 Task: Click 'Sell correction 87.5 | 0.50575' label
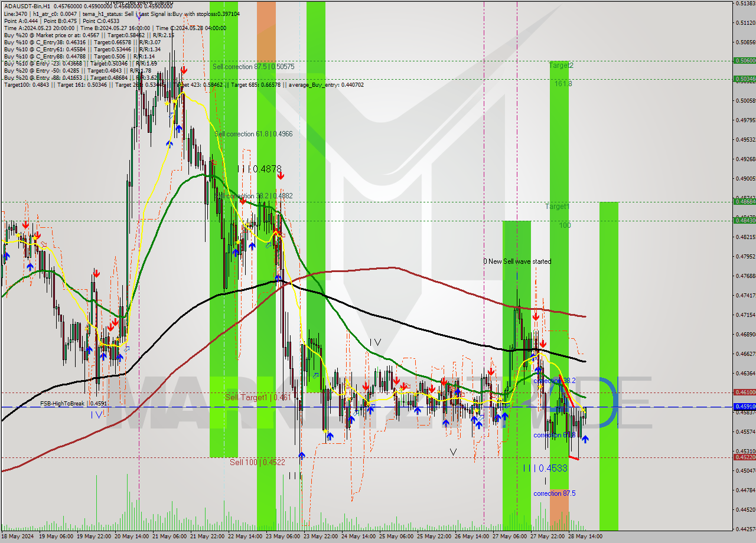253,67
